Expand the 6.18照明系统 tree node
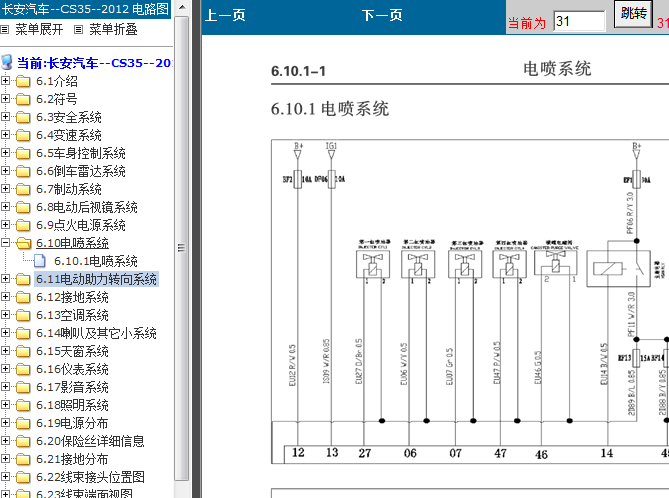This screenshot has width=669, height=498. coord(6,404)
